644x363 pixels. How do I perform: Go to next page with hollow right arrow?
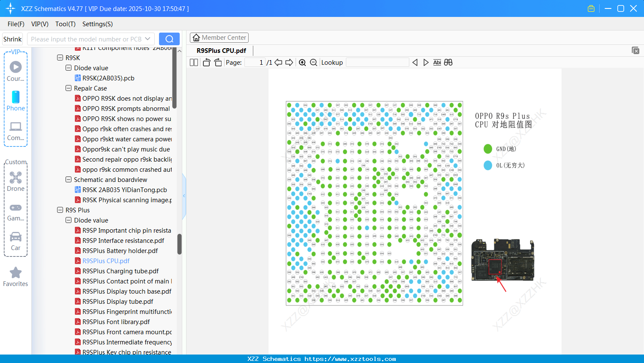point(289,62)
